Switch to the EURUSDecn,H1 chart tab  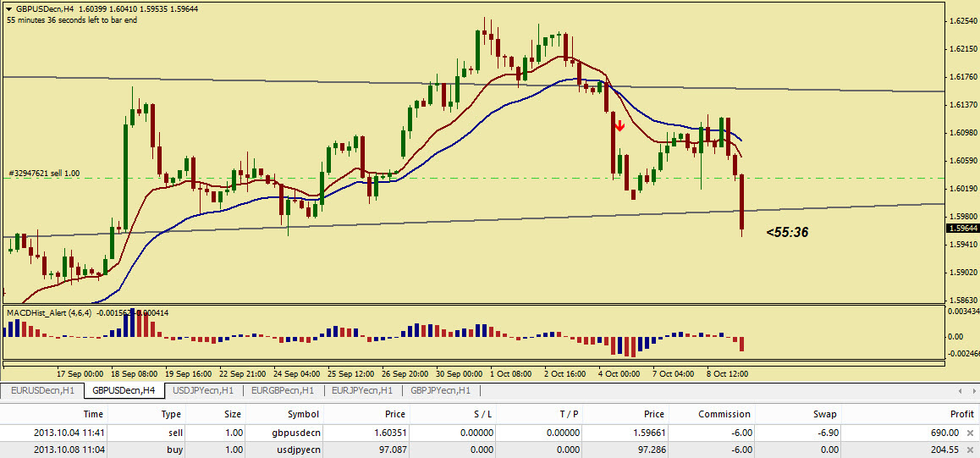(x=43, y=390)
